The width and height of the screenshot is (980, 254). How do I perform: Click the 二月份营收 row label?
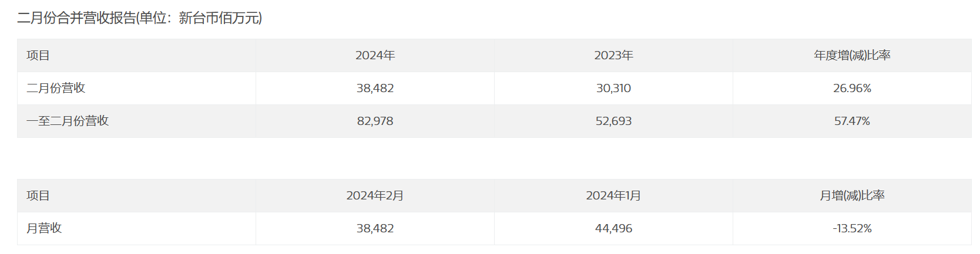(x=56, y=89)
